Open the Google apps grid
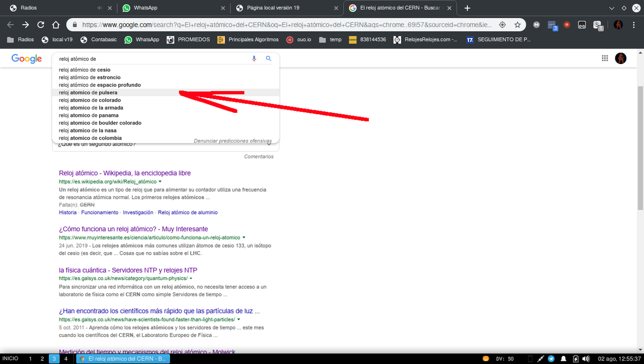 coord(605,58)
